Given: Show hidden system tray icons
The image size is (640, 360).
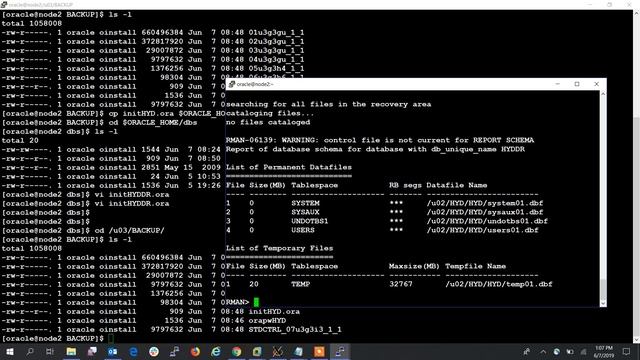Looking at the screenshot, I should [543, 351].
